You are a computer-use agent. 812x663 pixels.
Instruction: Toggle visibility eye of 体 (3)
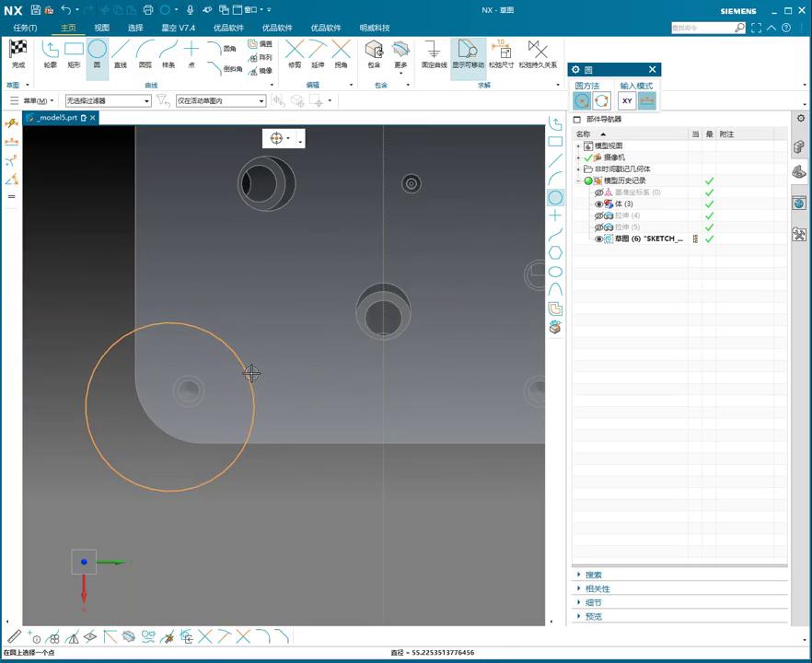(x=598, y=204)
